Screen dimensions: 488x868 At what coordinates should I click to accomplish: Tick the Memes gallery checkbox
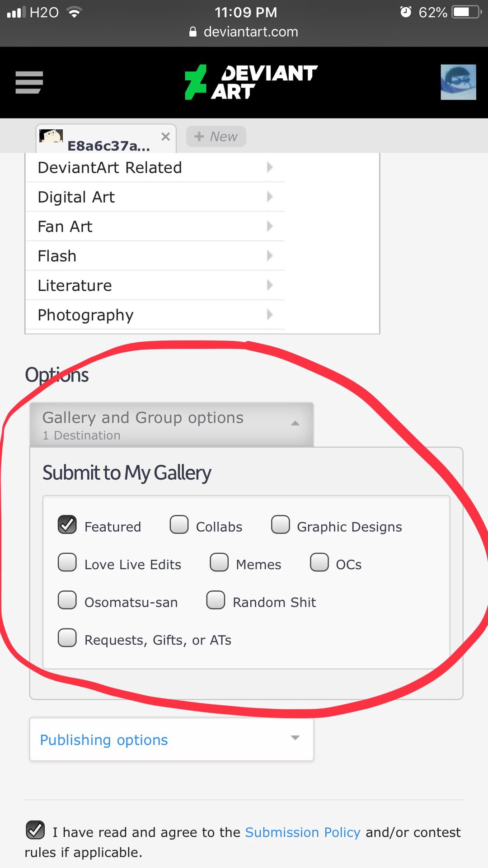[219, 562]
